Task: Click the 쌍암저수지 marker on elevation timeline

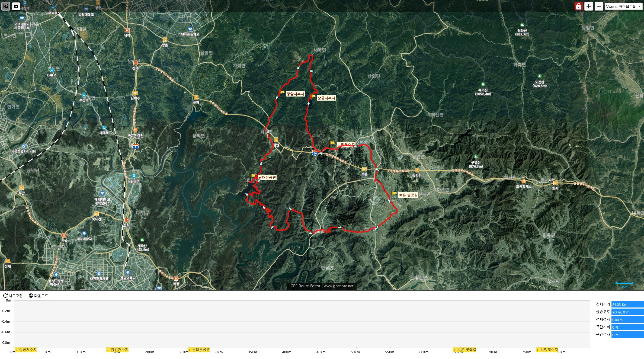Action: click(x=117, y=350)
